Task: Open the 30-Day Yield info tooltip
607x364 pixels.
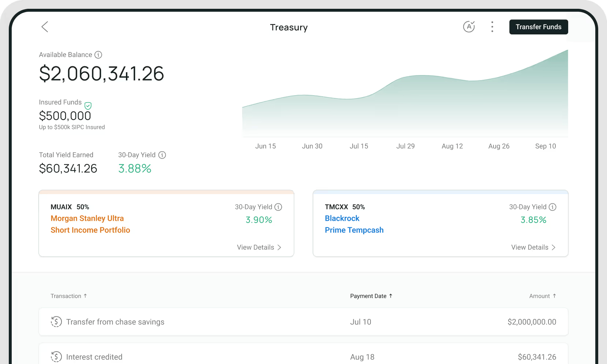Action: 162,155
